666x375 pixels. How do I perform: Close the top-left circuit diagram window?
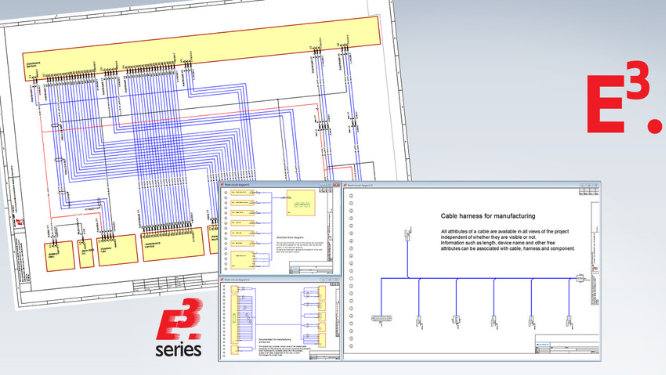(x=336, y=185)
